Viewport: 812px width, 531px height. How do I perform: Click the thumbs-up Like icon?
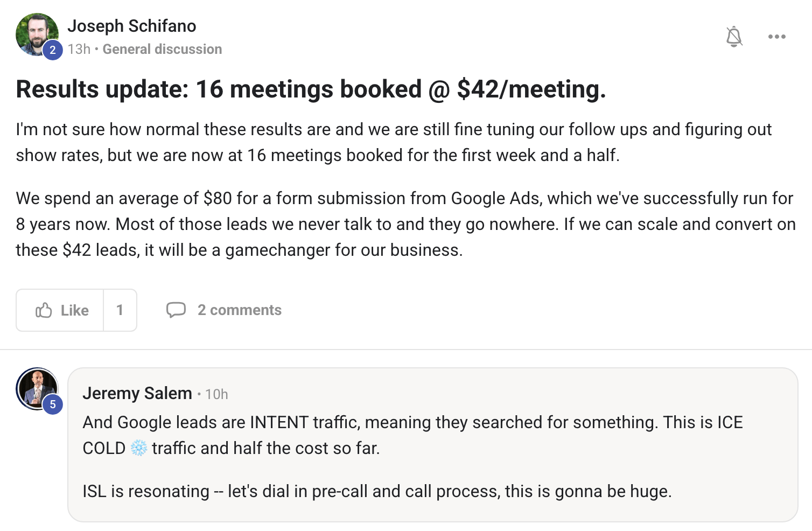click(44, 310)
